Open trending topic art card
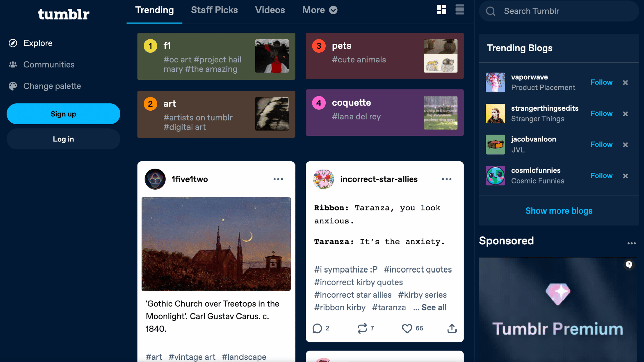The width and height of the screenshot is (644, 362). click(x=216, y=114)
